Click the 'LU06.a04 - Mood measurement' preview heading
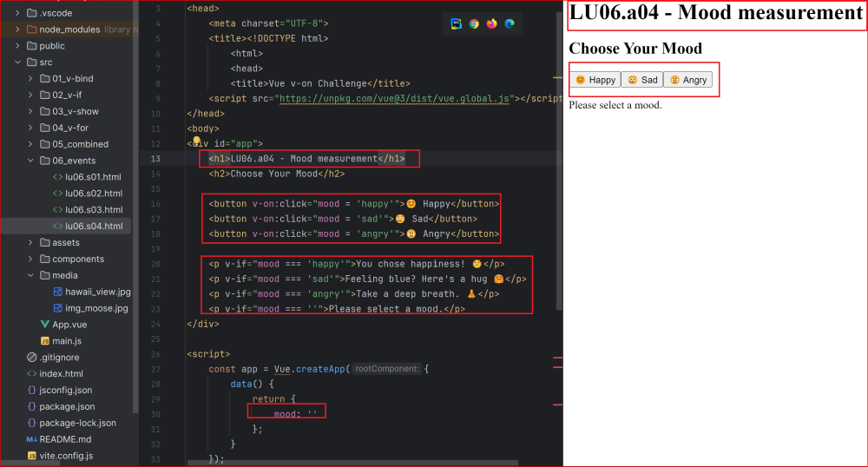Viewport: 868px width, 467px height. (715, 13)
